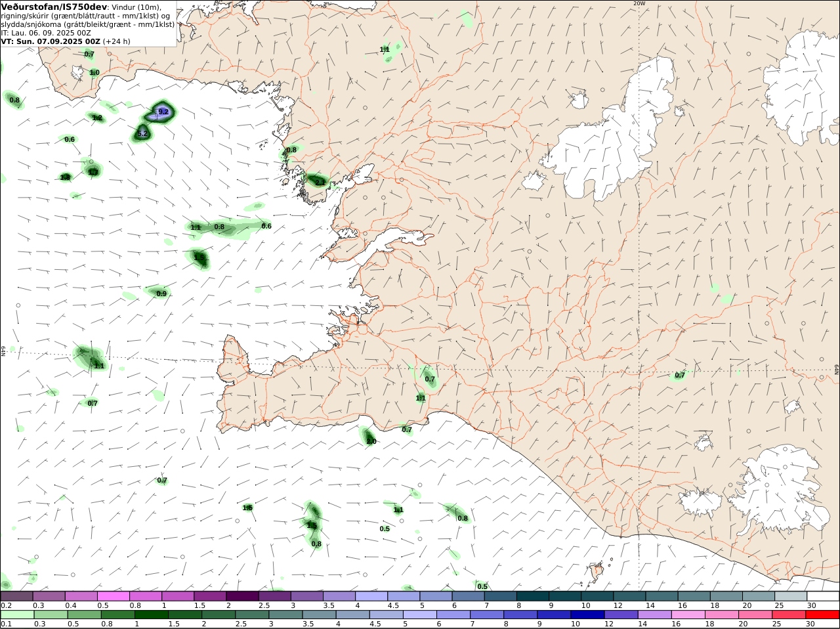Click the bottom legend swatch between 1 and 1.5
The width and height of the screenshot is (840, 629).
click(152, 615)
